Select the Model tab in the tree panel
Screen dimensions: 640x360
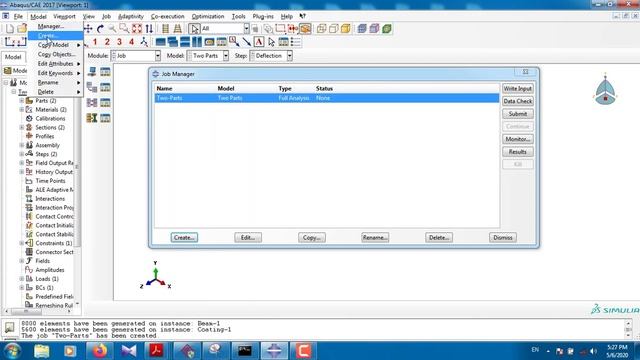[x=13, y=57]
